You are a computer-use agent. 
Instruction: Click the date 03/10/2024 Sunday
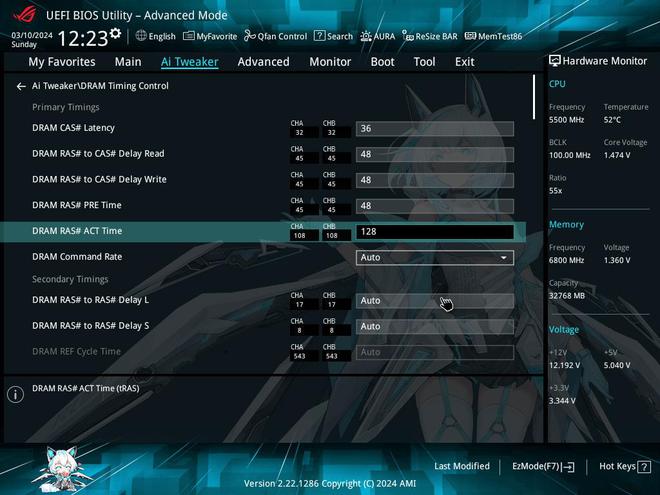[x=32, y=40]
